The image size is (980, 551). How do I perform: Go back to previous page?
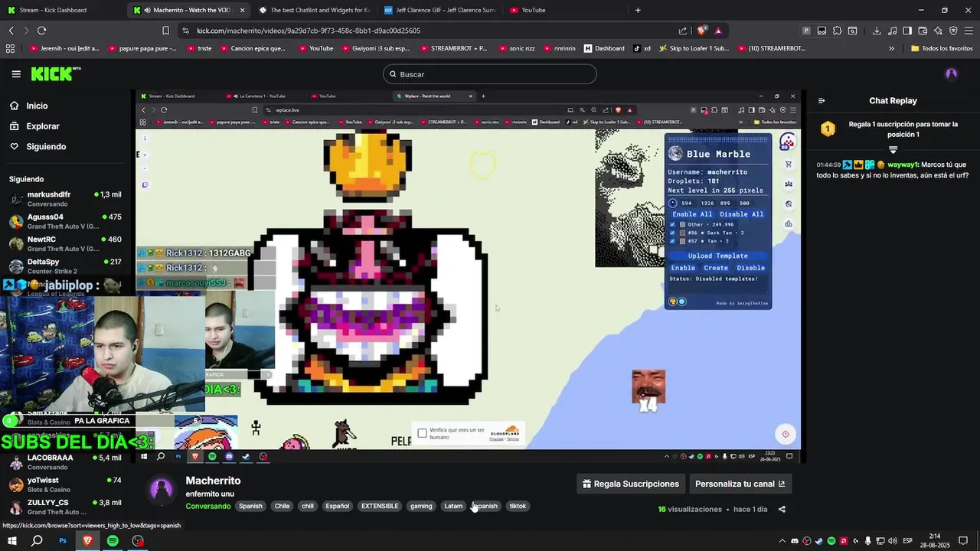pyautogui.click(x=11, y=31)
